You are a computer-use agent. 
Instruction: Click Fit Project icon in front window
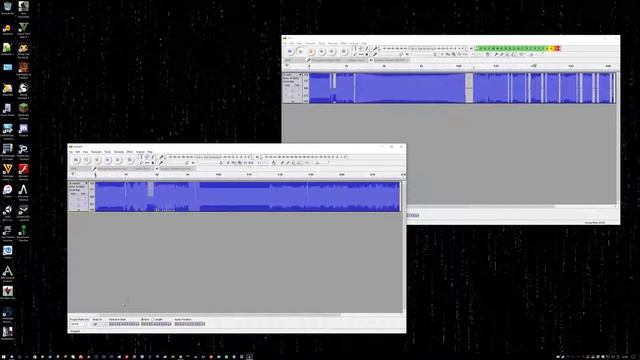[298, 163]
